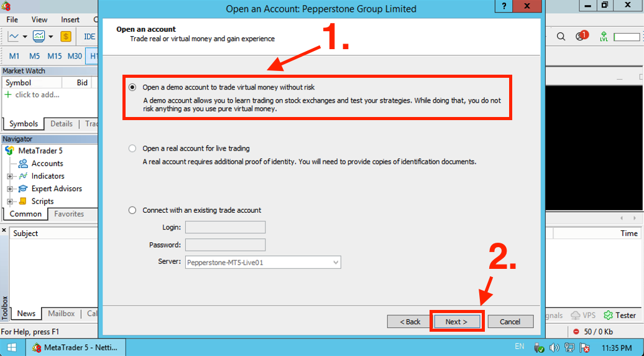The image size is (644, 356).
Task: Click the chart scroll-right arrow
Action: click(635, 218)
